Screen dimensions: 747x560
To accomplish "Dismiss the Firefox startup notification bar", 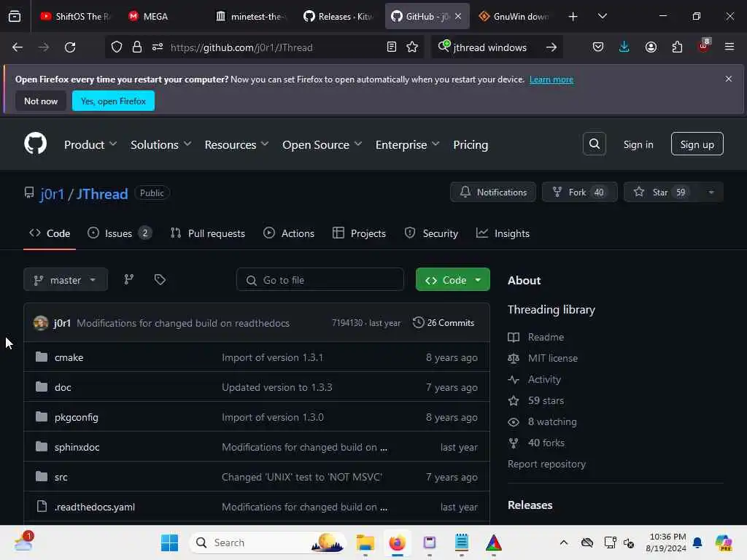I will [x=729, y=79].
